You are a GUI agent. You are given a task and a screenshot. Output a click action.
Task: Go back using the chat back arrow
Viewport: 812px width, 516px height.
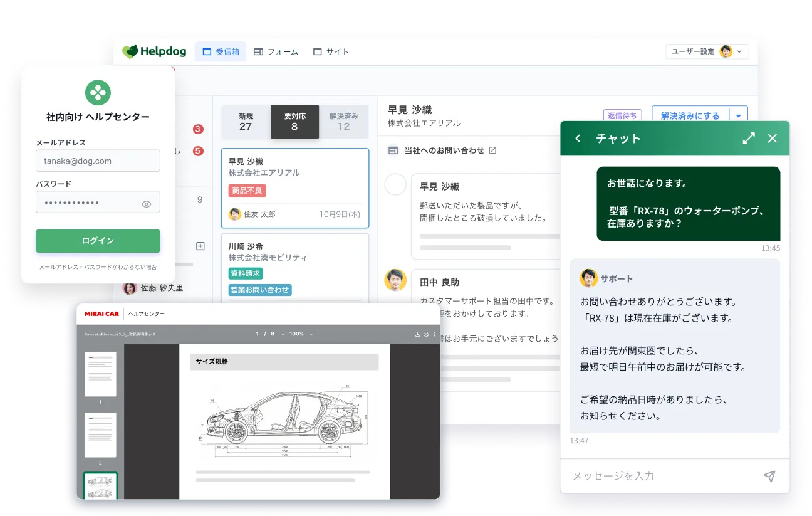pos(578,139)
